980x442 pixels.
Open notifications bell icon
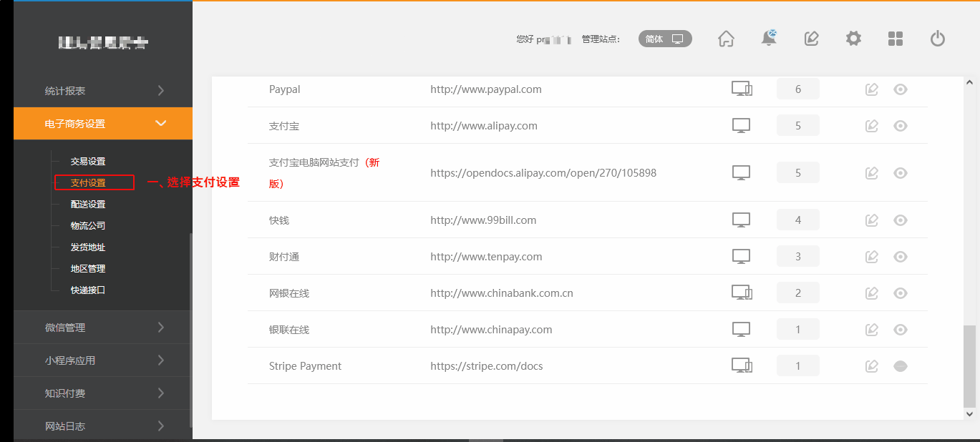click(769, 38)
